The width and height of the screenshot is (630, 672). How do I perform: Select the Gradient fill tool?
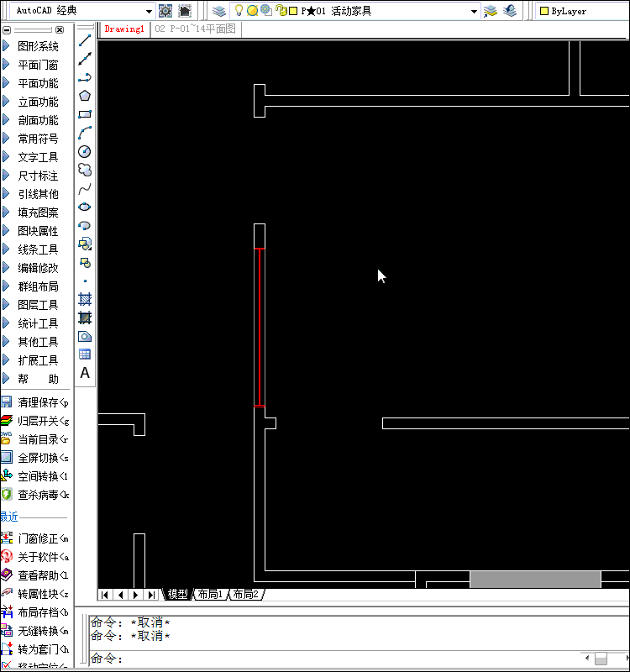click(85, 318)
